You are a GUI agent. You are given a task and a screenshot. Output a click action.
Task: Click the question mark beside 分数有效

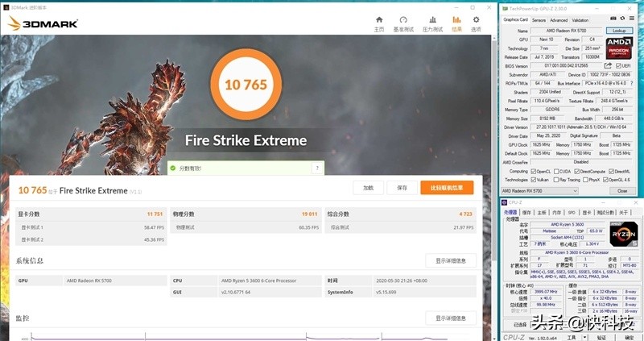[317, 168]
